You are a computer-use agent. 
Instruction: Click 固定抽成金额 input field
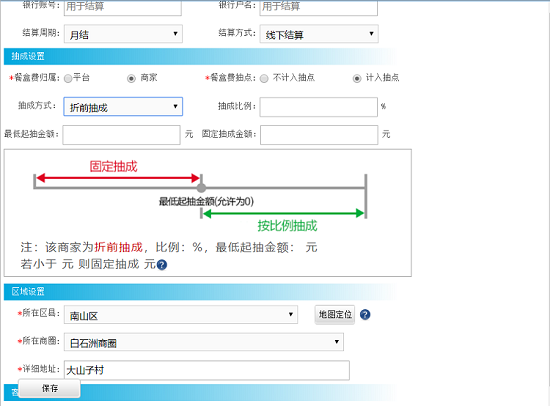point(319,135)
